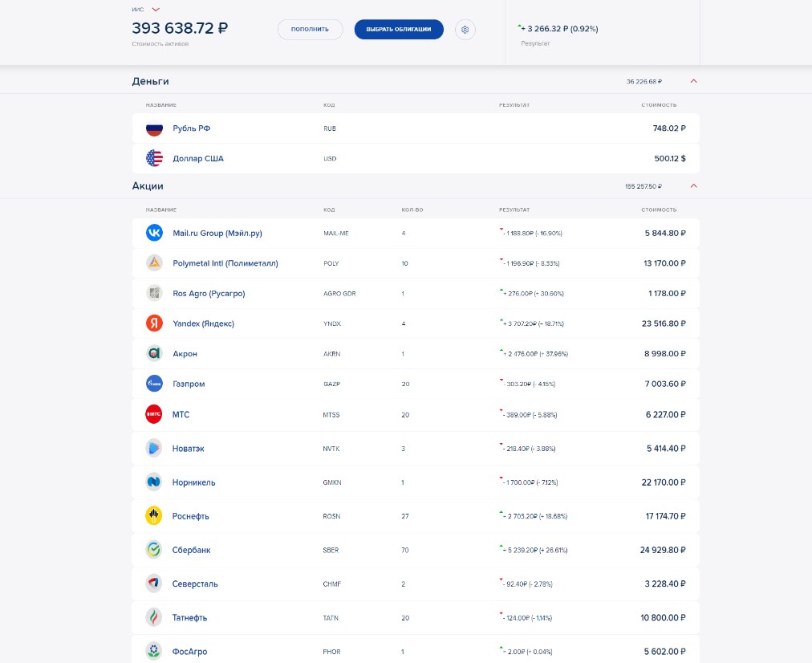This screenshot has width=812, height=663.
Task: Click the МТС red logo icon
Action: tap(154, 414)
